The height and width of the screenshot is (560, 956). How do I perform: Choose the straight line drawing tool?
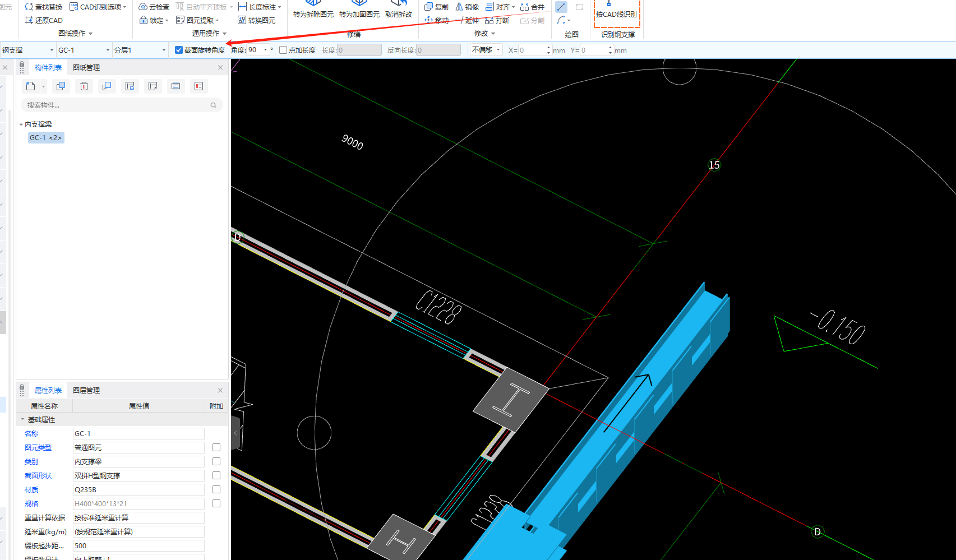click(x=561, y=7)
